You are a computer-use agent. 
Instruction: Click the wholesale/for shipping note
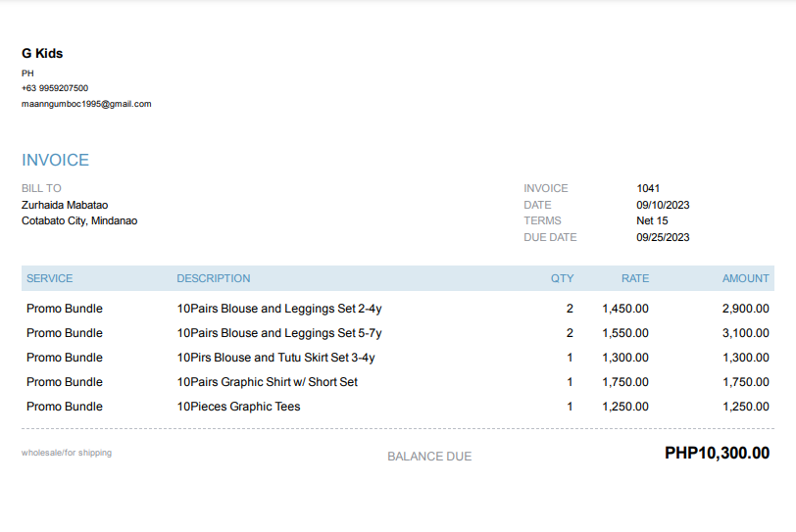[x=67, y=453]
